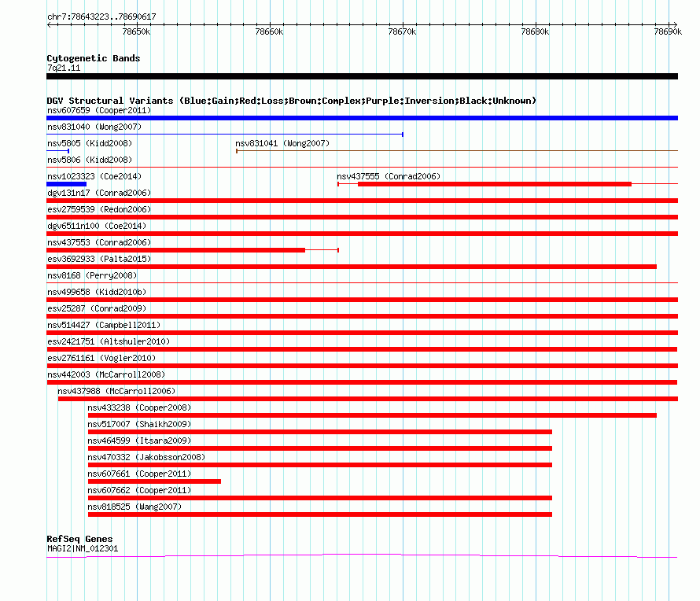Select the nsv1023323 (Coe2014) blue bar

(67, 184)
